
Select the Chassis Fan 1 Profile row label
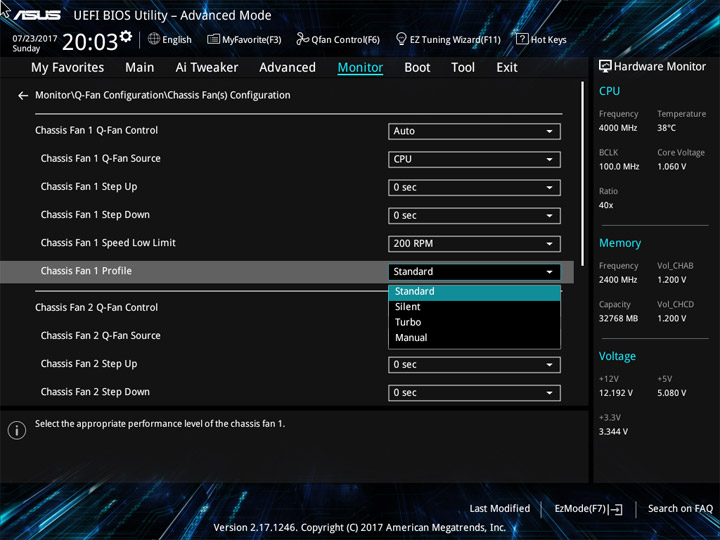click(x=86, y=271)
